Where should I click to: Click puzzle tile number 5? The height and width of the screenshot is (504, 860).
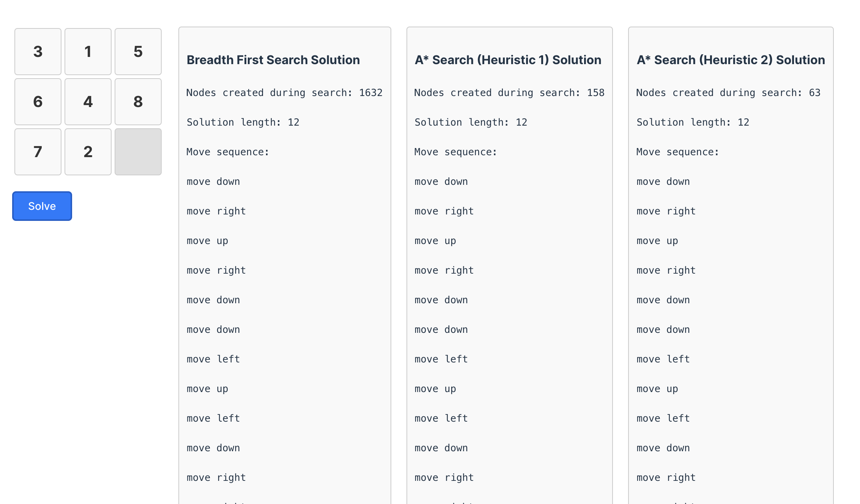(x=138, y=52)
